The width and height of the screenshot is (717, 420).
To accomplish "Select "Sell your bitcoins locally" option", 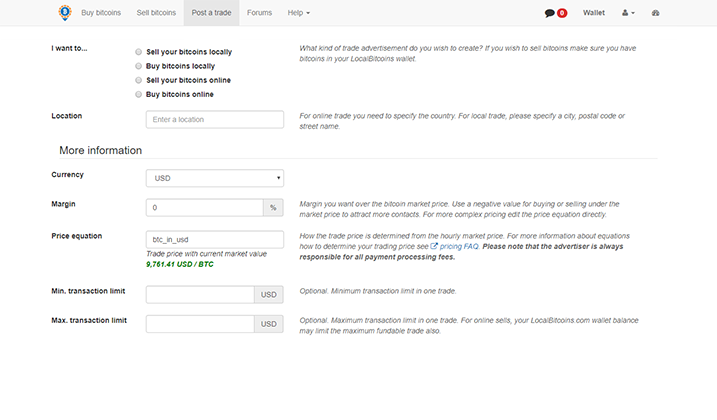I will (138, 51).
